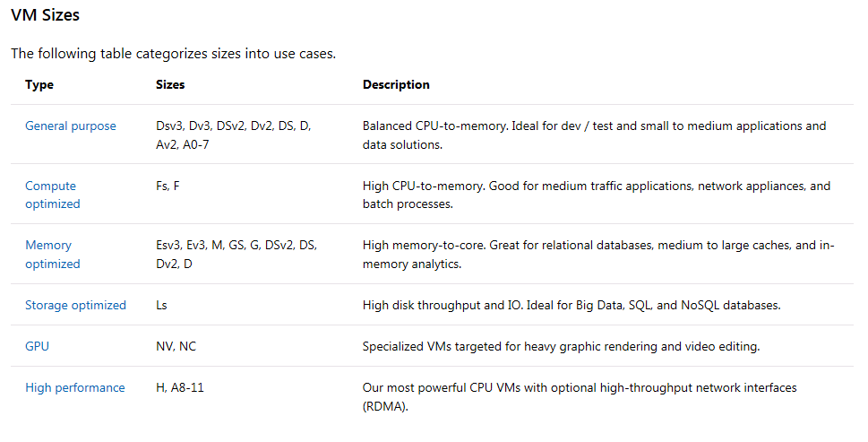Go to the High performance link
Viewport: 868px width, 442px height.
coord(75,387)
